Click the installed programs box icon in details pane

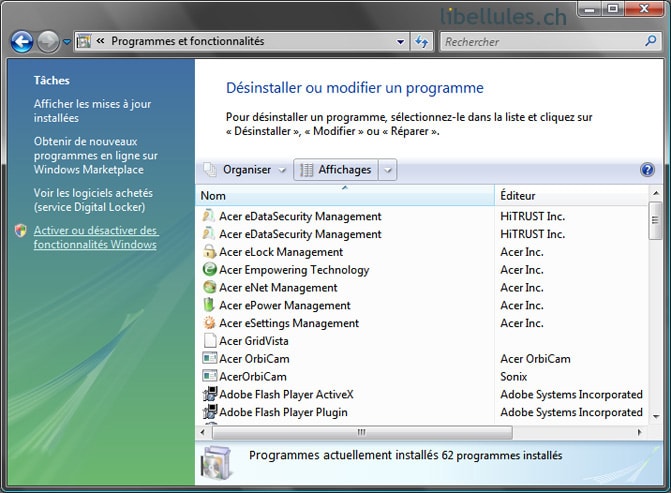pyautogui.click(x=217, y=462)
